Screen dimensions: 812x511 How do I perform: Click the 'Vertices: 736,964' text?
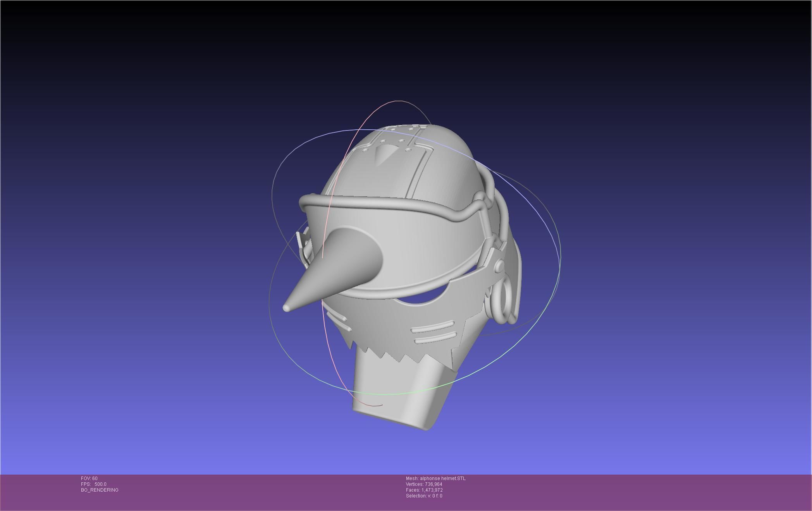(424, 484)
